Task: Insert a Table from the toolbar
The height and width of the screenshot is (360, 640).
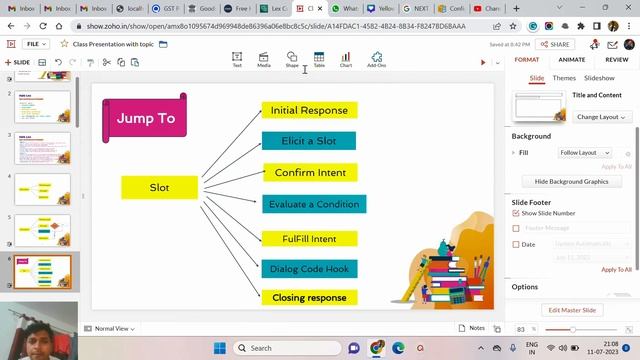Action: click(319, 59)
